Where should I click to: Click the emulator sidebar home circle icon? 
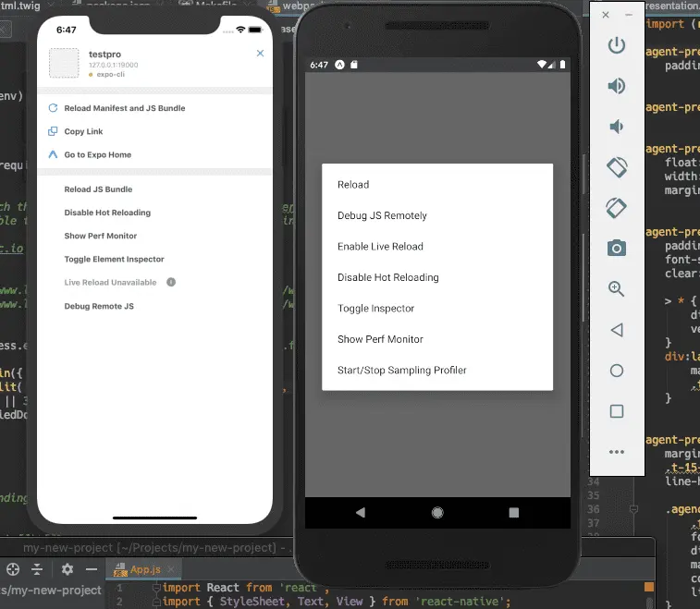click(617, 371)
